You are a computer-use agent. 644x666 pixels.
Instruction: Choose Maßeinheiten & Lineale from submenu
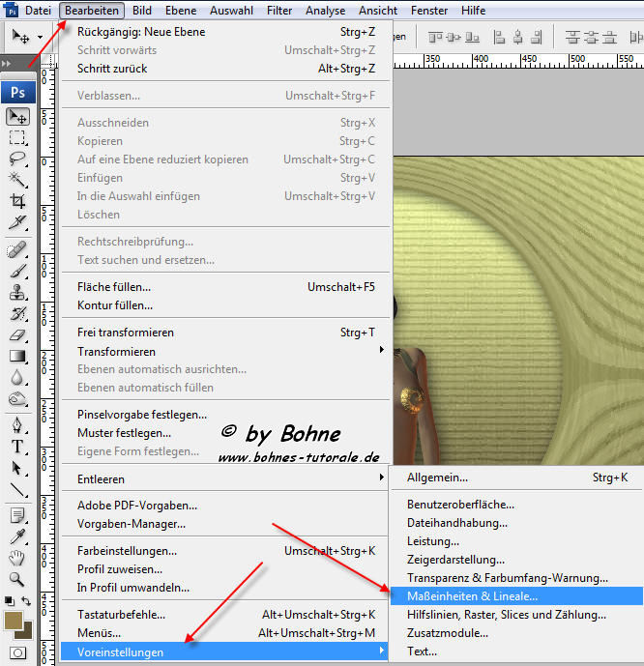tap(472, 596)
